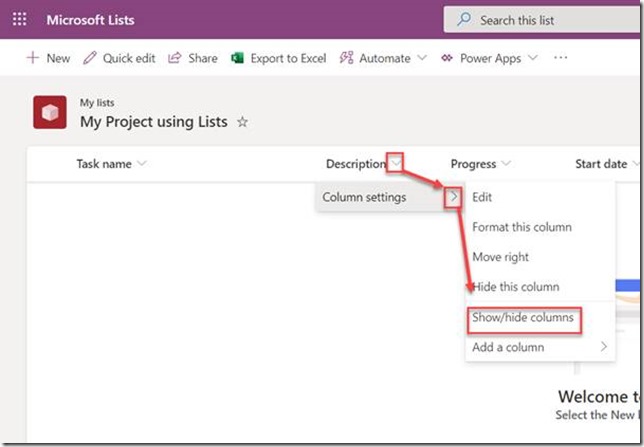The image size is (644, 447).
Task: Click the Share icon
Action: (175, 58)
